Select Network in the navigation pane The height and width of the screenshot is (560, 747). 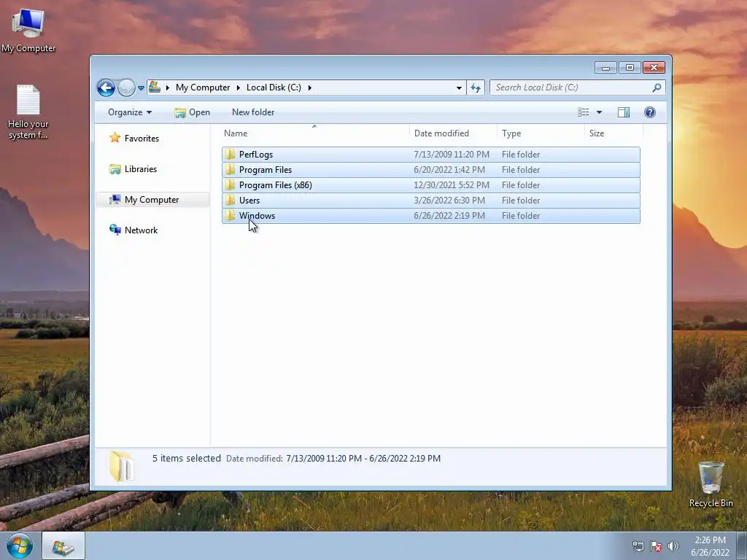tap(141, 230)
